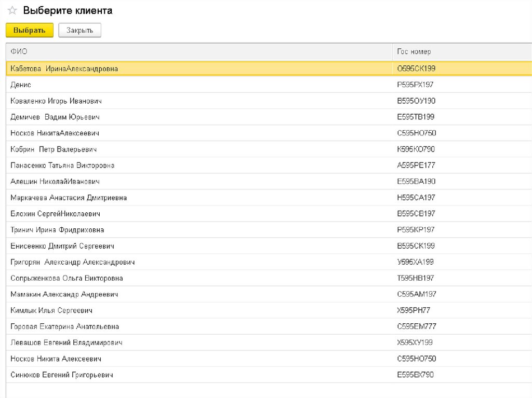Image resolution: width=532 pixels, height=398 pixels.
Task: Click on Панасенко Татьяна Викторовна
Action: click(62, 166)
